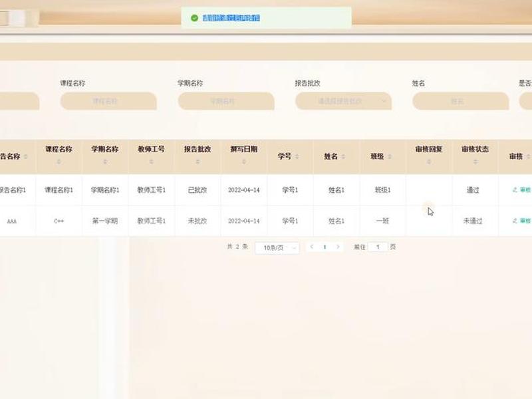The width and height of the screenshot is (532, 399).
Task: Click the 第一学期 cell
Action: tap(105, 221)
